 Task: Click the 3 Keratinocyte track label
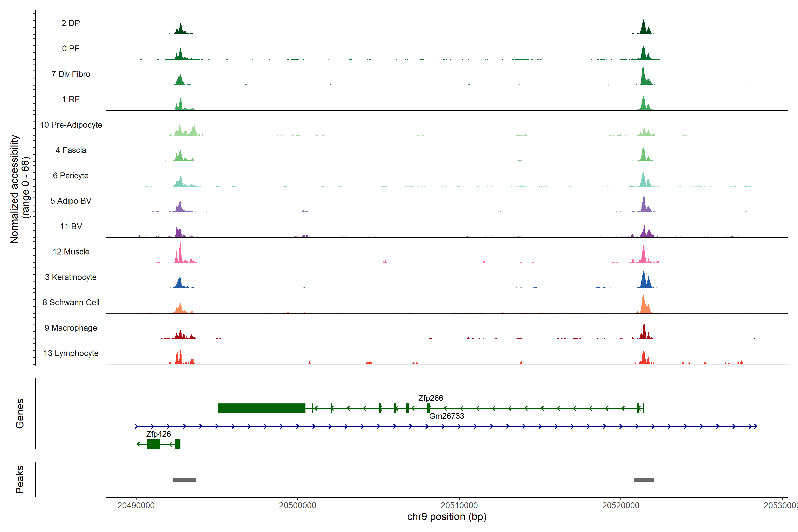71,277
